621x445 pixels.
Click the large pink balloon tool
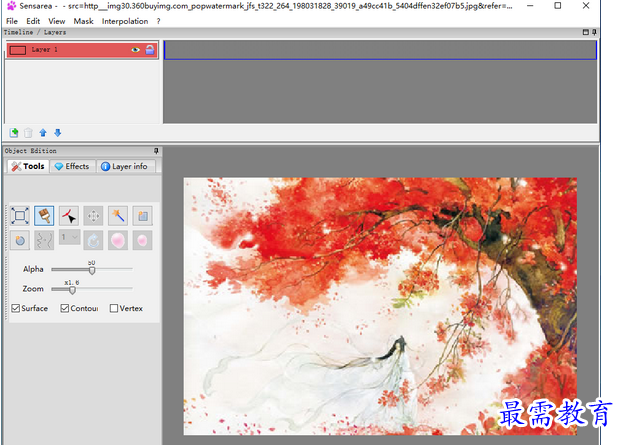tap(118, 240)
